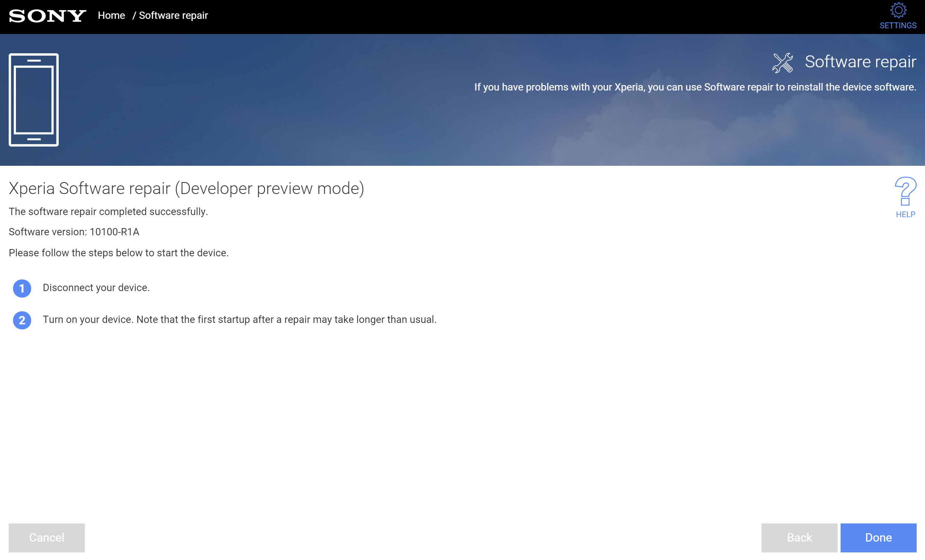Click the Xperia Software repair heading
Screen dimensions: 925x560
tap(186, 188)
